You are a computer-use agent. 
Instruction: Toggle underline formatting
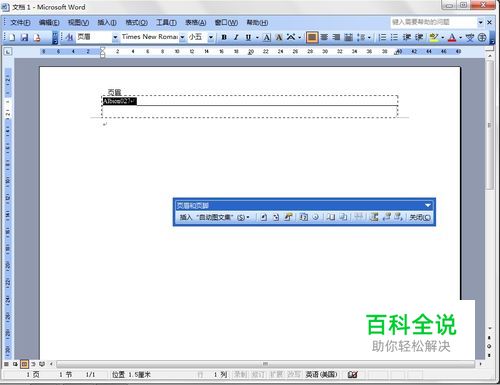coord(248,37)
